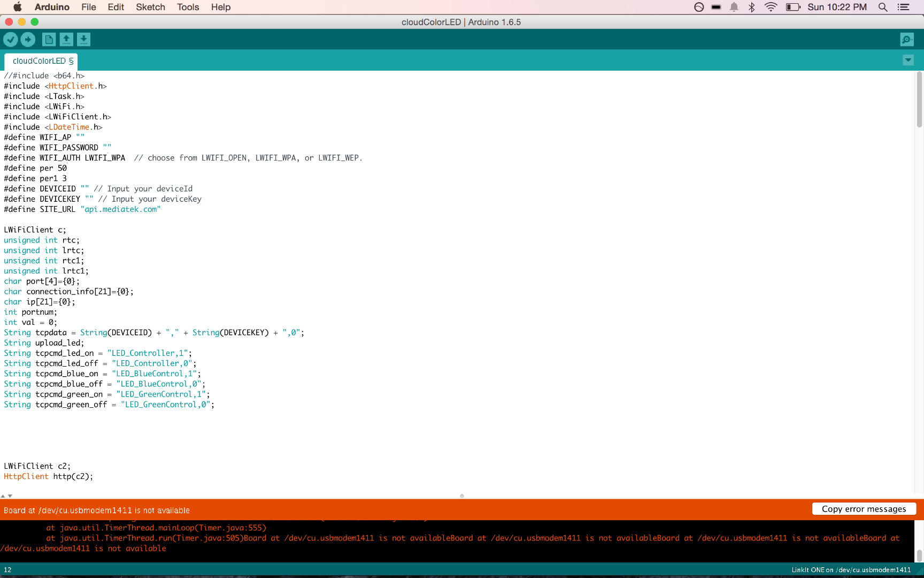Click the '#include <HttpClient.h>' line
Image resolution: width=924 pixels, height=578 pixels.
point(55,86)
